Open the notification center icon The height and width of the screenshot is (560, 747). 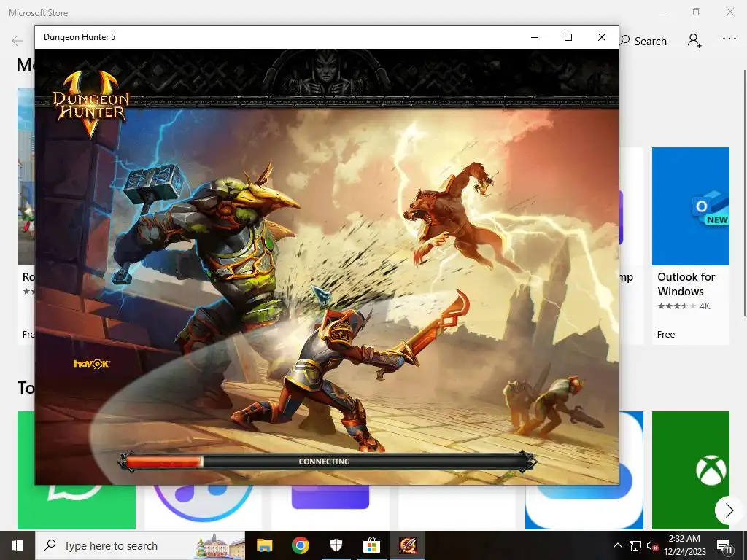724,545
